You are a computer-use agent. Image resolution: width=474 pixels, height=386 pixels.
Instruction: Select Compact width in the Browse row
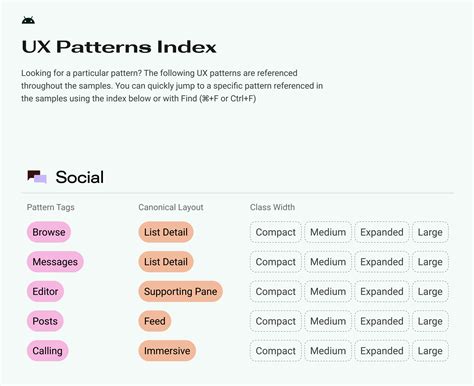tap(276, 232)
